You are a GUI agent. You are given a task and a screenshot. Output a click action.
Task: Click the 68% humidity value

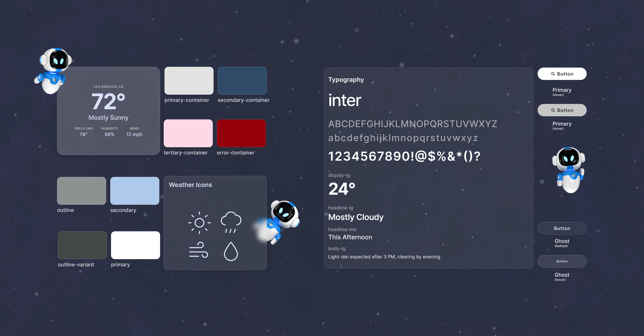109,134
